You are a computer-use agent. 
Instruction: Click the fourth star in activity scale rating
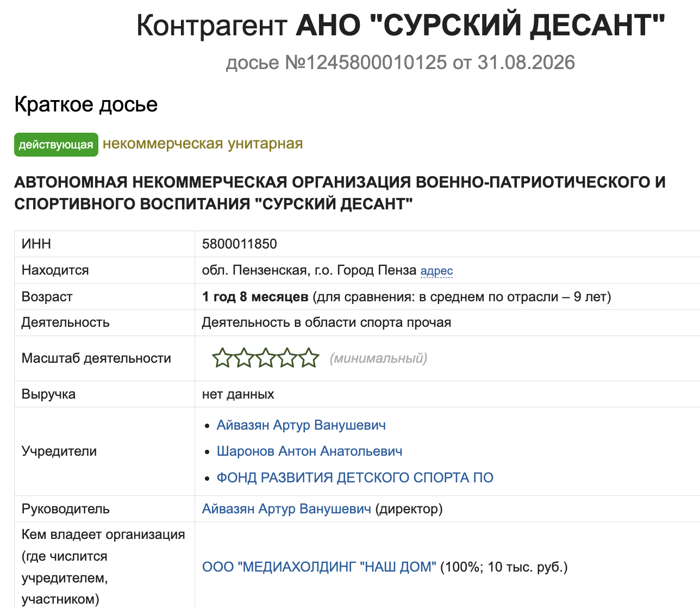(x=287, y=358)
